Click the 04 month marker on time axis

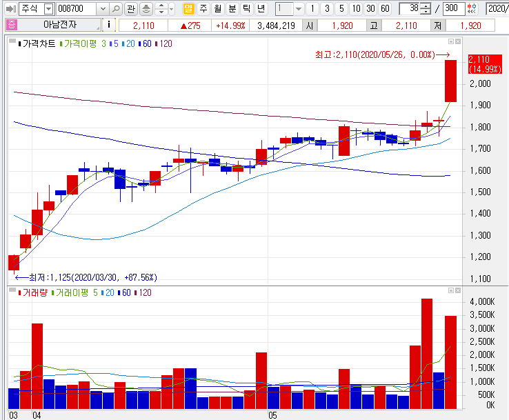(x=37, y=415)
